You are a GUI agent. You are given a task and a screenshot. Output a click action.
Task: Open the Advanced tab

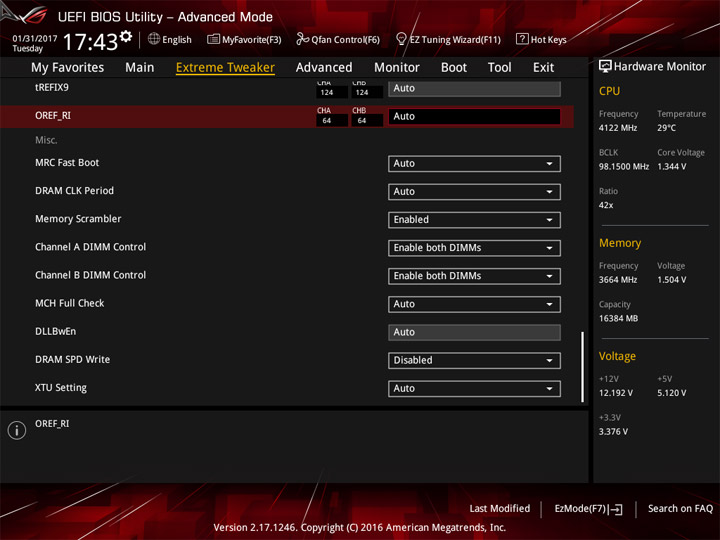tap(324, 68)
